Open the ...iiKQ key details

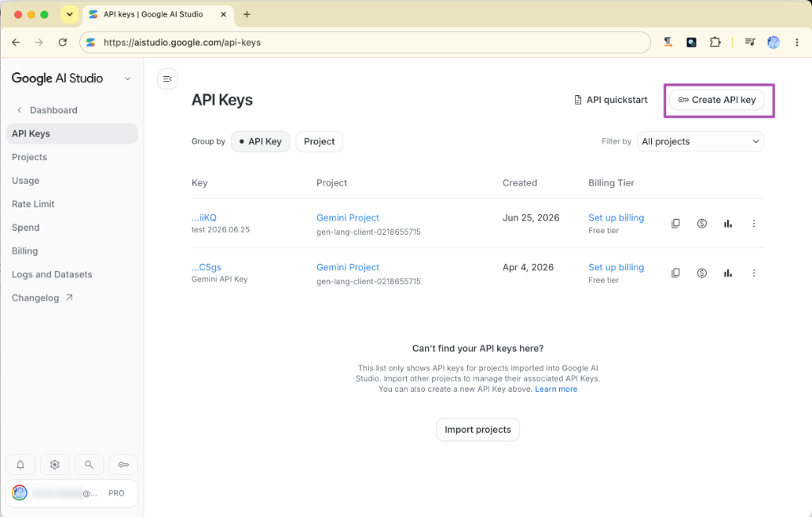pos(204,217)
